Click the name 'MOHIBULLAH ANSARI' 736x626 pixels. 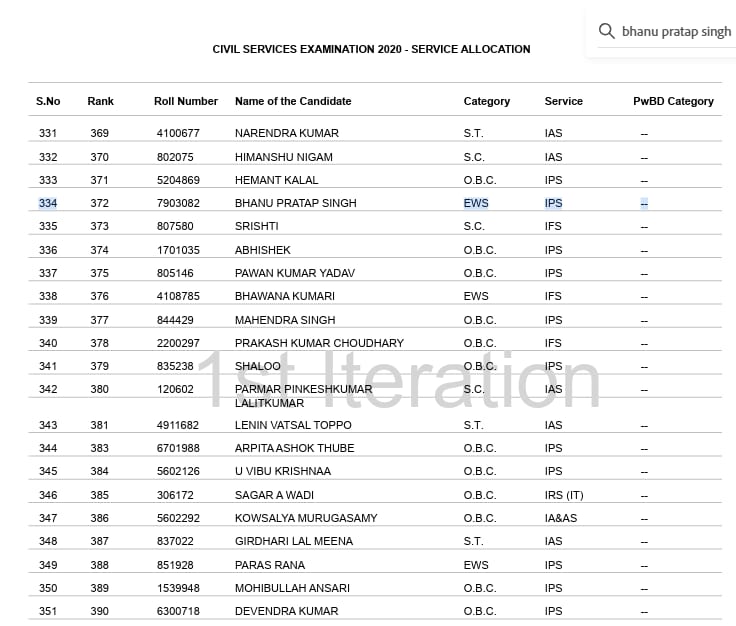pos(292,588)
